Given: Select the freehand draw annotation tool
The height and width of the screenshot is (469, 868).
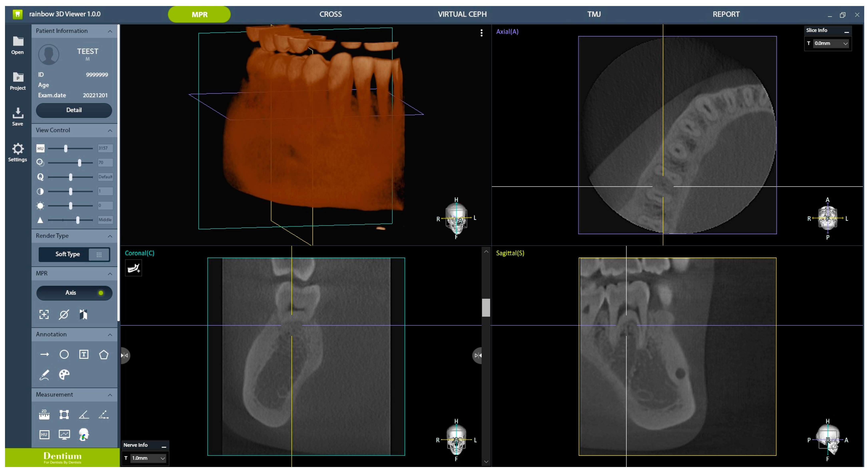Looking at the screenshot, I should [x=44, y=374].
